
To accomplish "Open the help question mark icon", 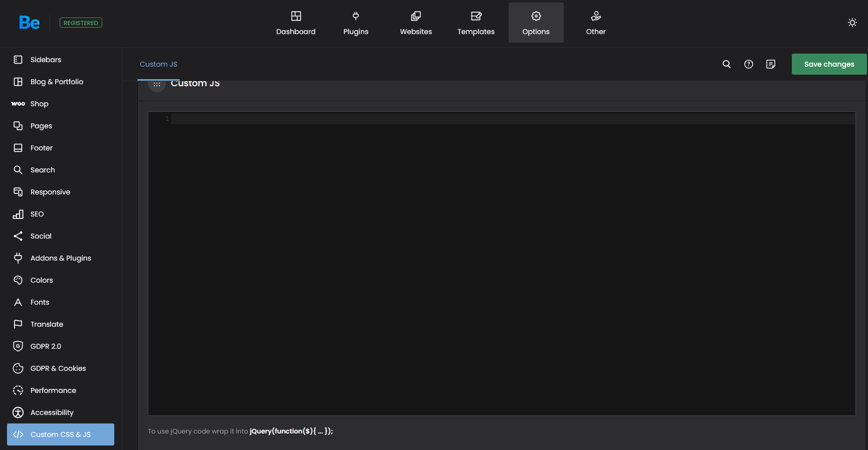I will coord(748,64).
